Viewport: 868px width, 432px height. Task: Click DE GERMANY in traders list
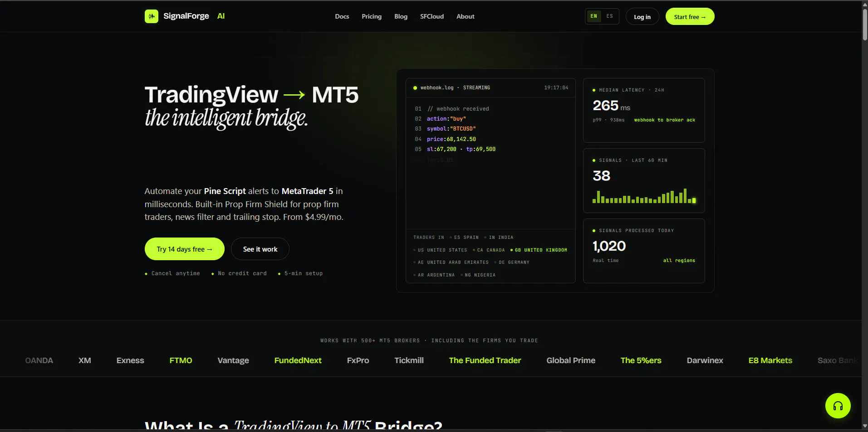tap(512, 262)
